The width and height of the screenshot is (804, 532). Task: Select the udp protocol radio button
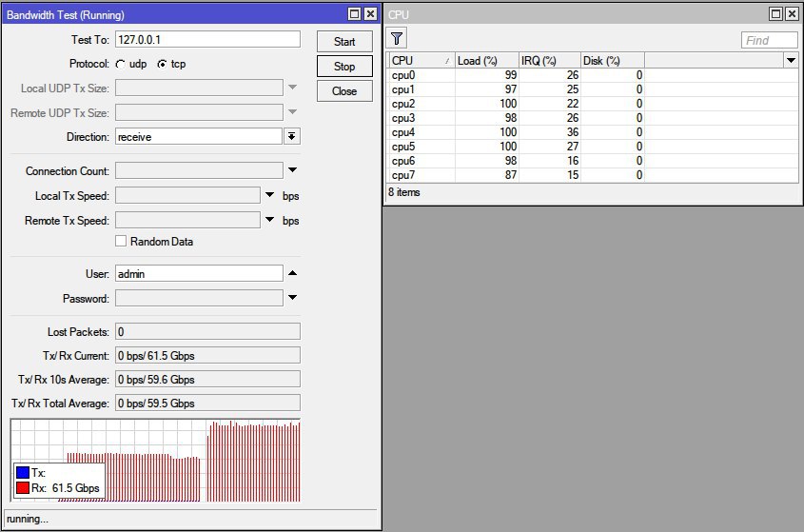tap(121, 64)
